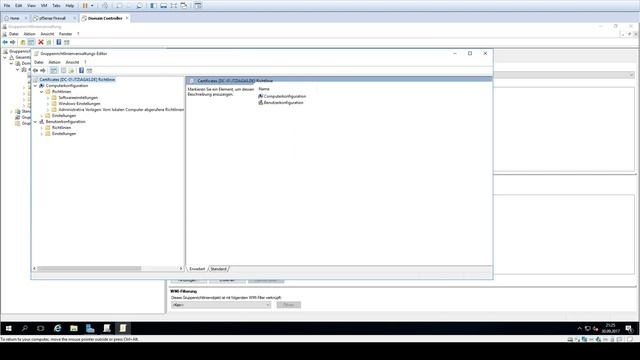Select Windows-Einstellungen folder in tree
Image resolution: width=640 pixels, height=360 pixels.
(79, 104)
